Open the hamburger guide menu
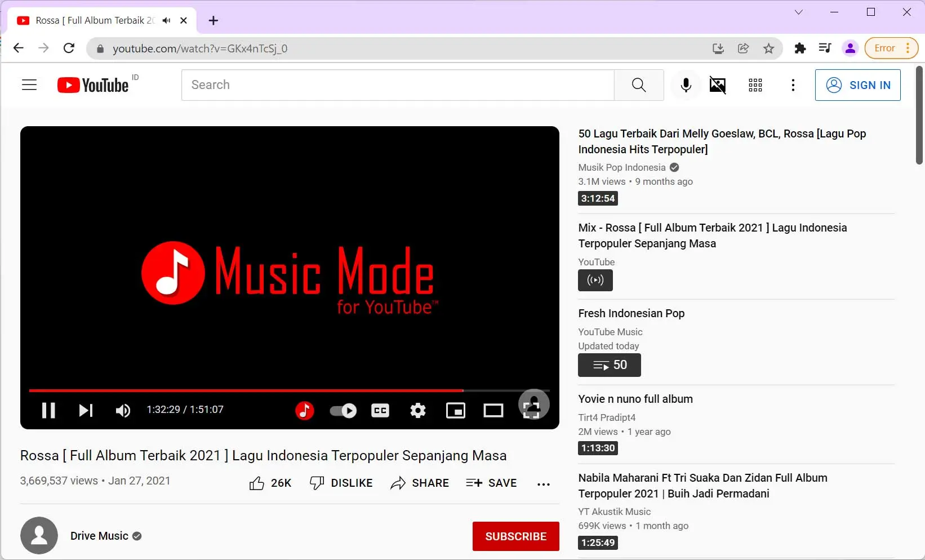925x560 pixels. pyautogui.click(x=29, y=85)
